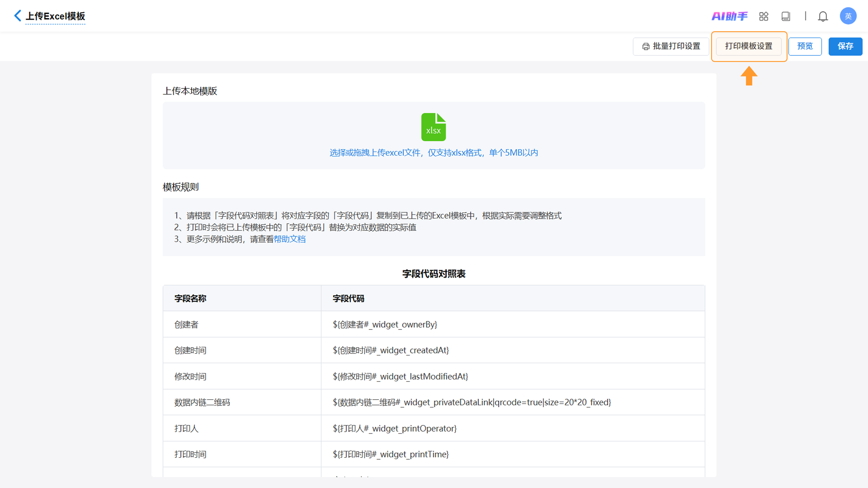Click the user avatar 英

point(848,16)
